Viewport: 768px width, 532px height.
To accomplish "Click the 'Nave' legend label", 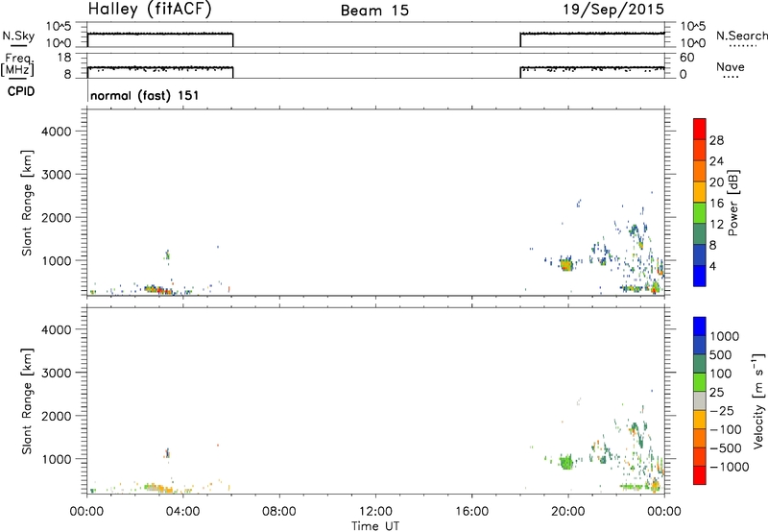I will 731,66.
